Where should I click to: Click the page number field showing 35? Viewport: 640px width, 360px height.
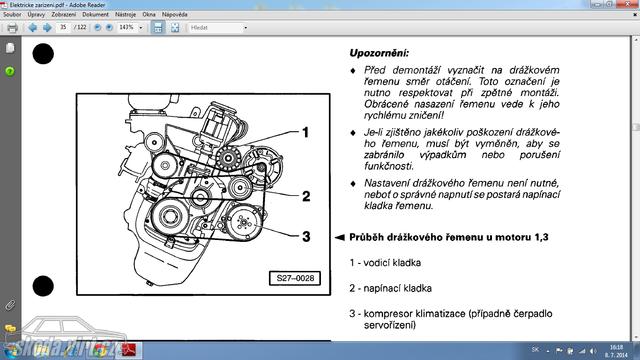coord(63,27)
